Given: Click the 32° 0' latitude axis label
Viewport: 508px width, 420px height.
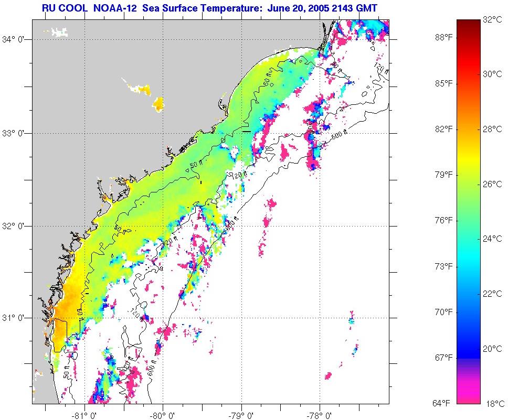Looking at the screenshot, I should [x=15, y=226].
